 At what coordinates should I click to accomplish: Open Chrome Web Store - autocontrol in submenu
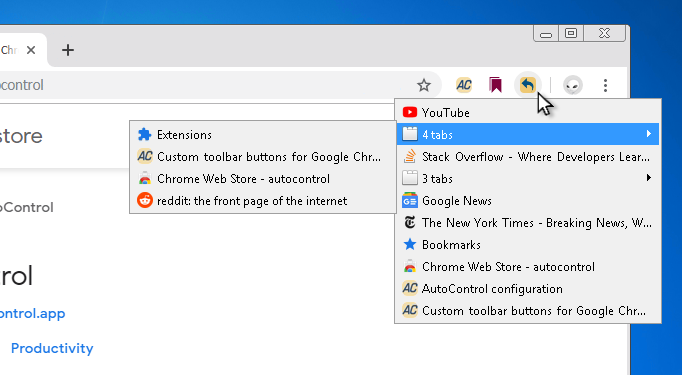click(x=263, y=178)
